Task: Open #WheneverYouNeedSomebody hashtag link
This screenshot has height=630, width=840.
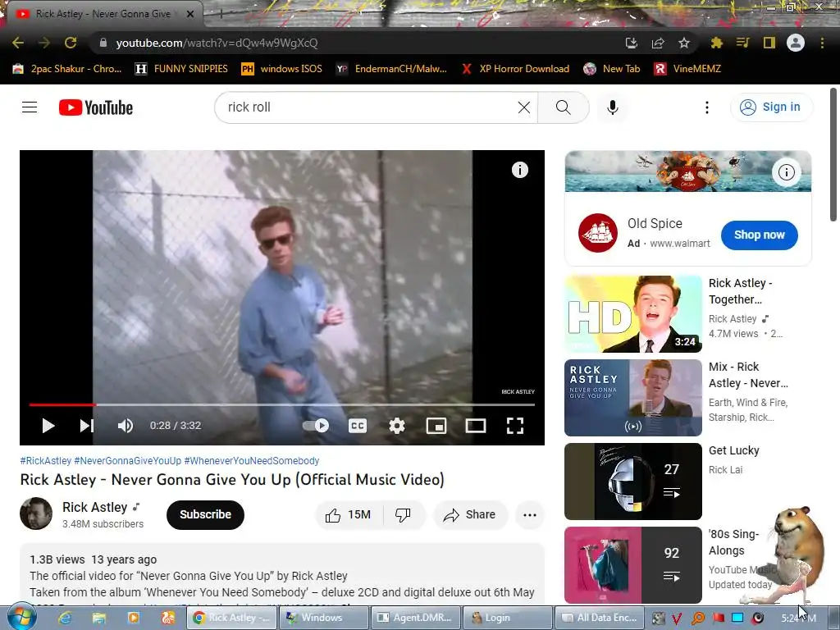Action: tap(252, 461)
